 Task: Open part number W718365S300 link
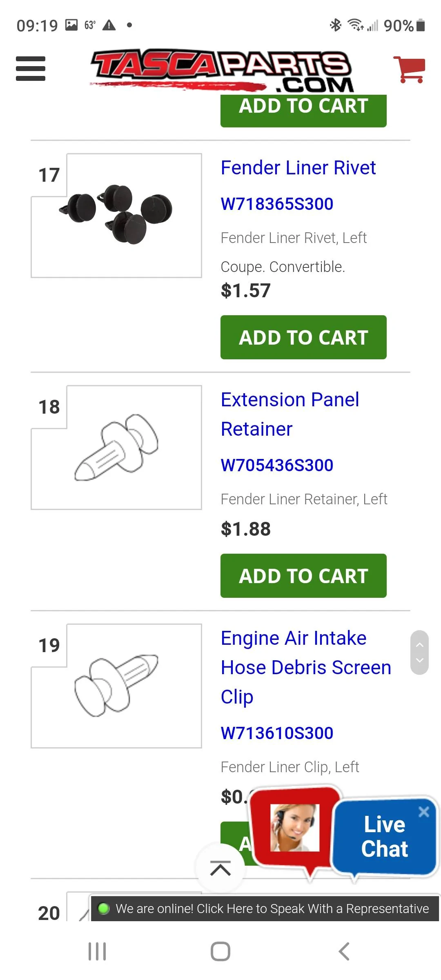[277, 204]
